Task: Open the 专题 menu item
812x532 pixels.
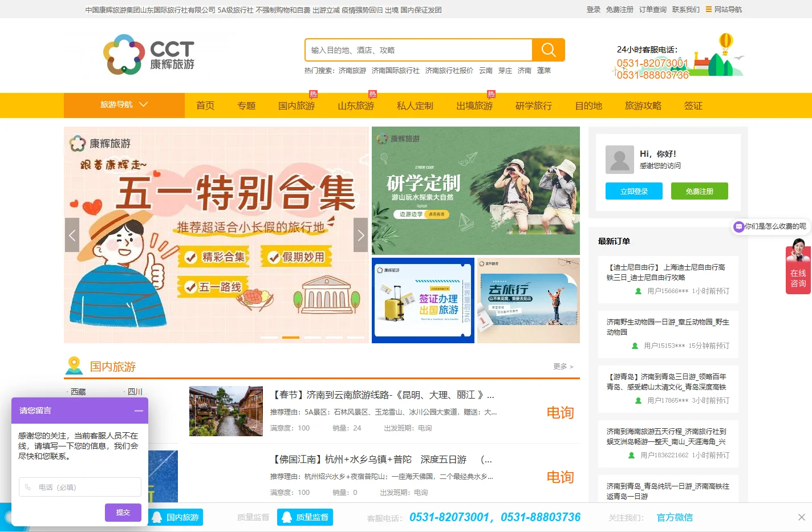Action: pos(246,105)
